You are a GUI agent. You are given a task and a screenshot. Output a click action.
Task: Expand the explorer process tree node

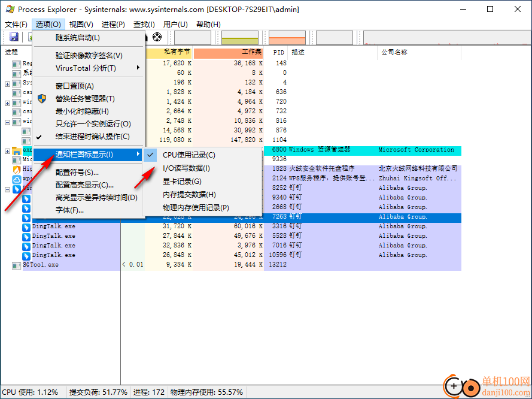click(7, 151)
